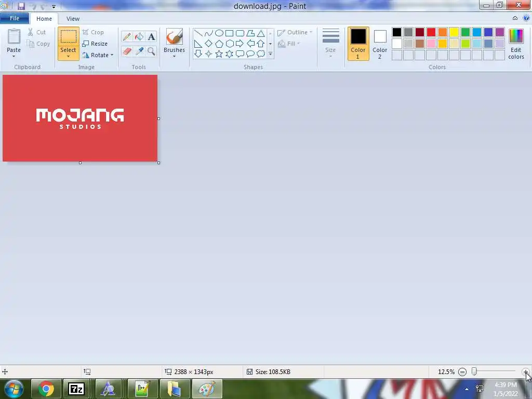Select the Color picker eyedropper tool
Screen dimensions: 532x399
point(139,51)
